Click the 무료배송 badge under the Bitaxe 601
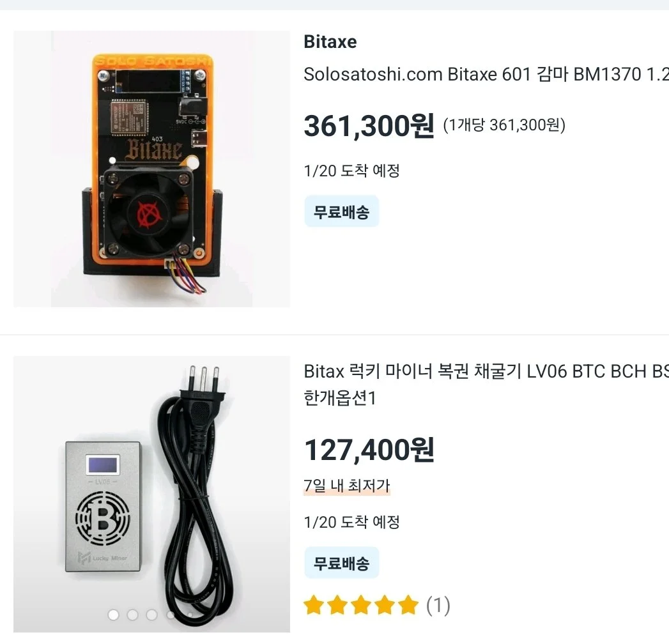669x644 pixels. click(342, 211)
